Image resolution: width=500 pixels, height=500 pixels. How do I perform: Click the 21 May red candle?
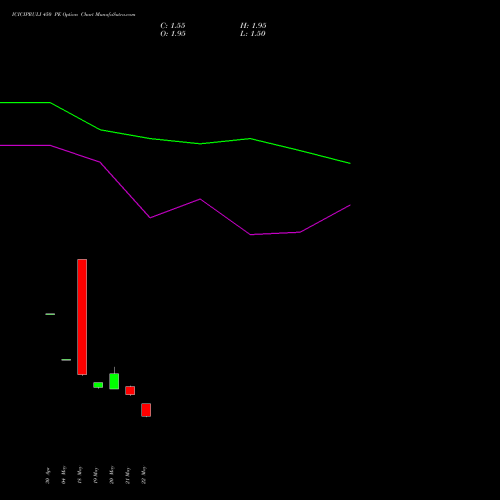130,390
